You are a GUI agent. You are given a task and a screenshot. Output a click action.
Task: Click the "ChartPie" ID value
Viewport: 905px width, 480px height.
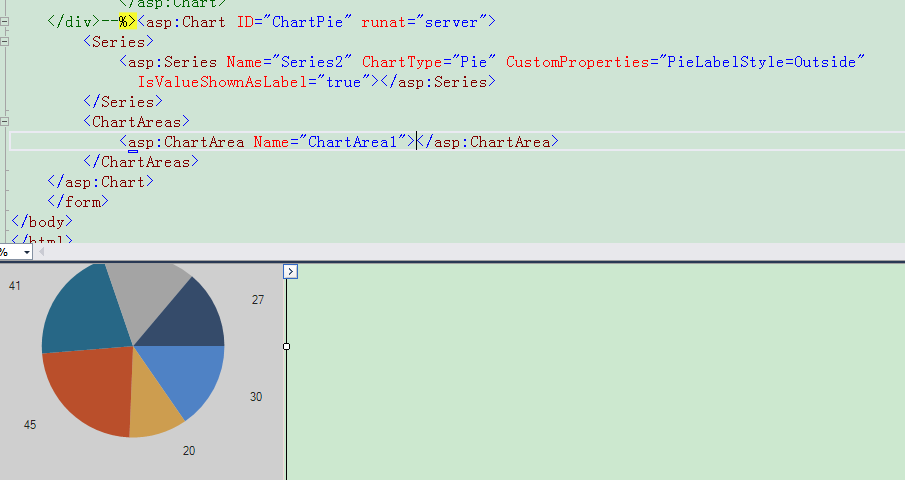[308, 22]
